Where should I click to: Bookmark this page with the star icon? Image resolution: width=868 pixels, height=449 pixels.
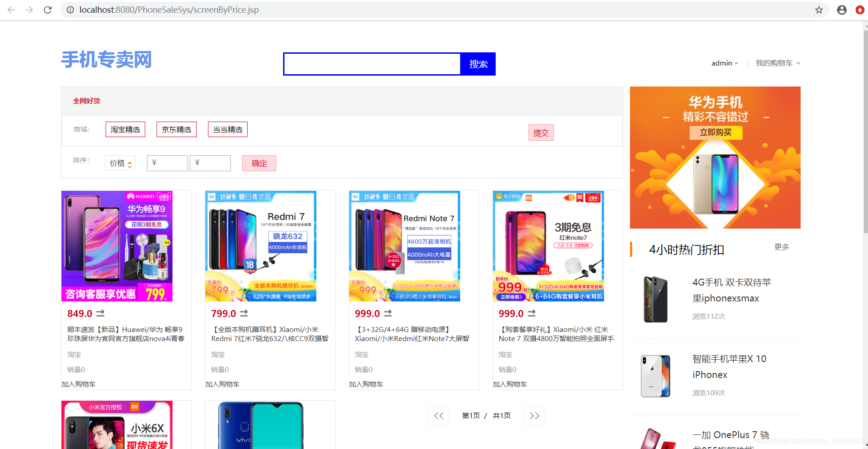click(819, 10)
